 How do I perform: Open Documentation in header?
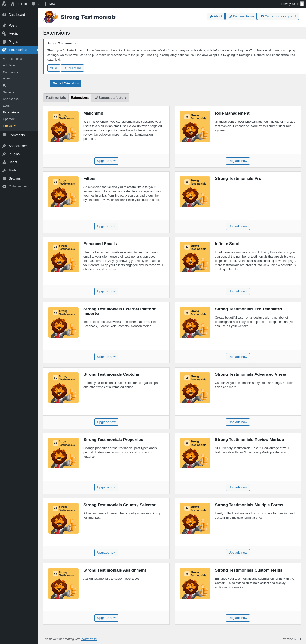point(241,16)
